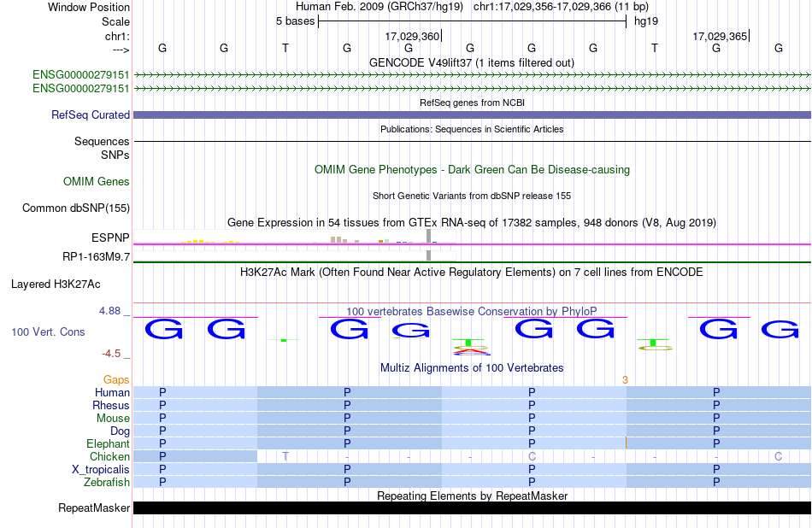
Task: Click the black RepeatMasker track bar
Action: click(472, 507)
